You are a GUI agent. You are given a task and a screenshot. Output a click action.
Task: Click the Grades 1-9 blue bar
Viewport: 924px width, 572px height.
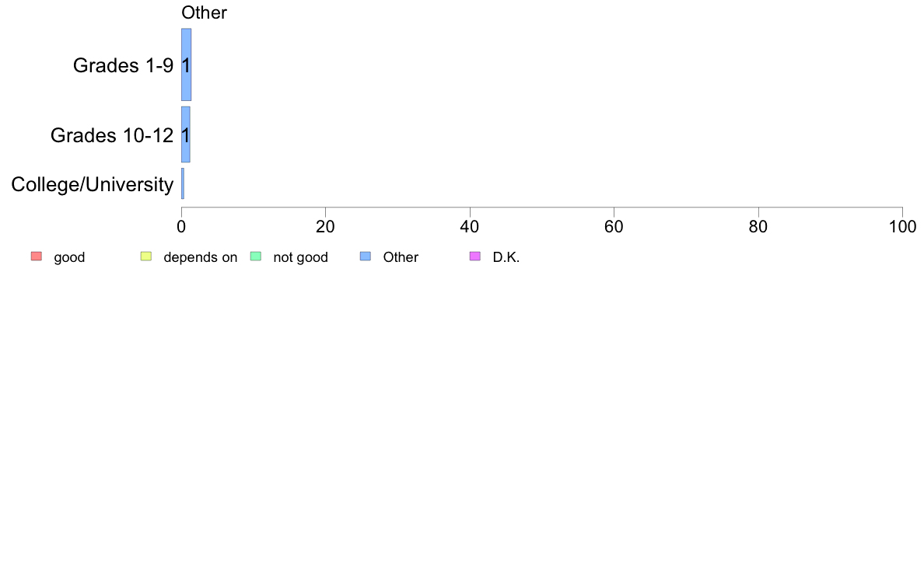(186, 65)
